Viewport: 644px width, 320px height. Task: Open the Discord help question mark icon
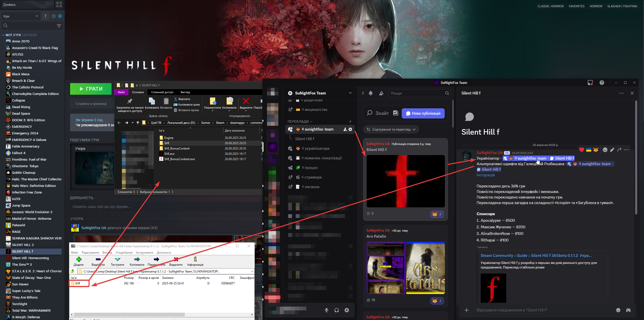602,83
